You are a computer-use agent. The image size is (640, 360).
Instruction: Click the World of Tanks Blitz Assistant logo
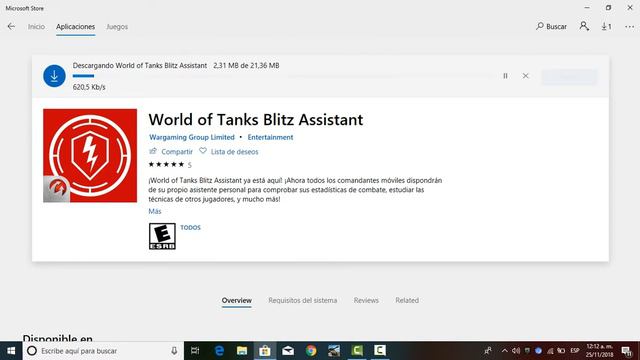point(90,156)
